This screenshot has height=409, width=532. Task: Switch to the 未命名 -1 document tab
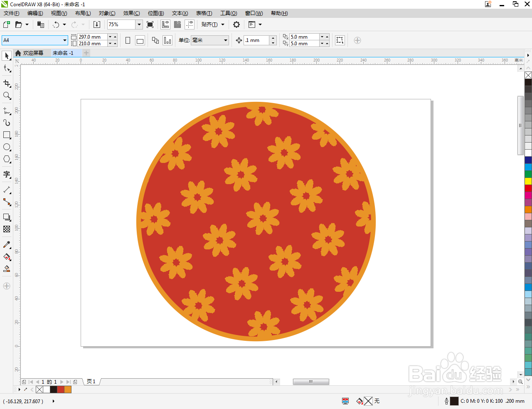[x=63, y=53]
